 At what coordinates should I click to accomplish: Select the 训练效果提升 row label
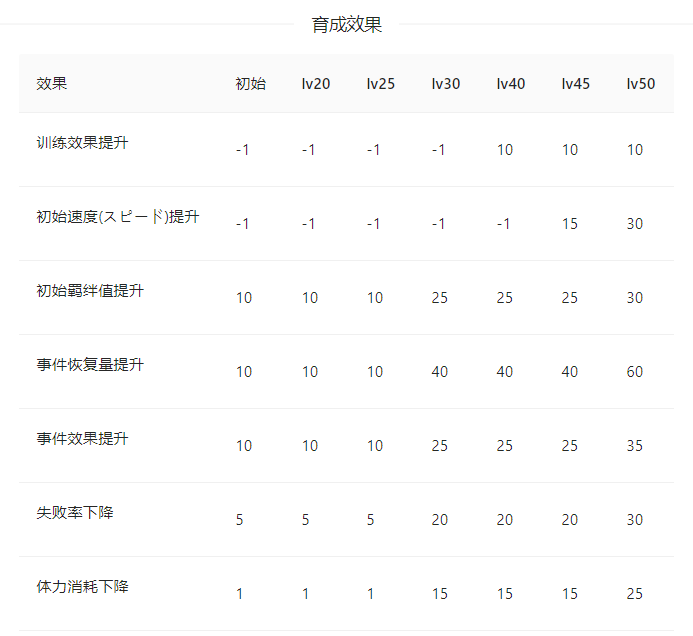(x=82, y=143)
